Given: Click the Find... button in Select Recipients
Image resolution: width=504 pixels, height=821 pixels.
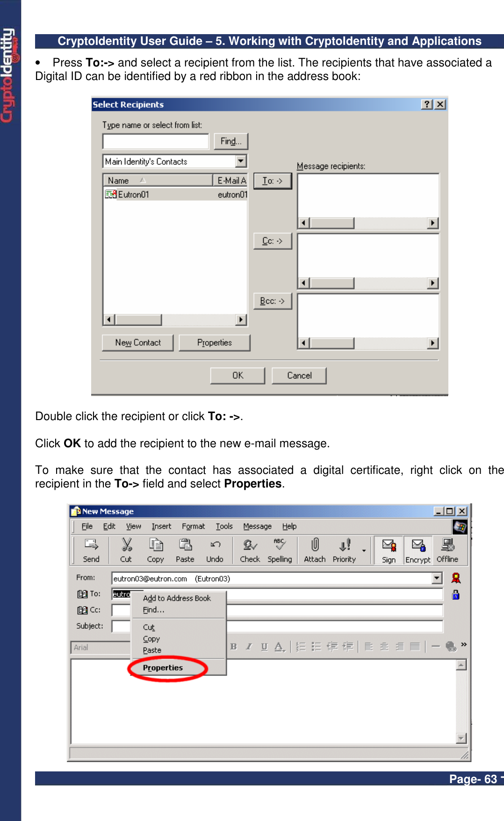Looking at the screenshot, I should pos(231,141).
